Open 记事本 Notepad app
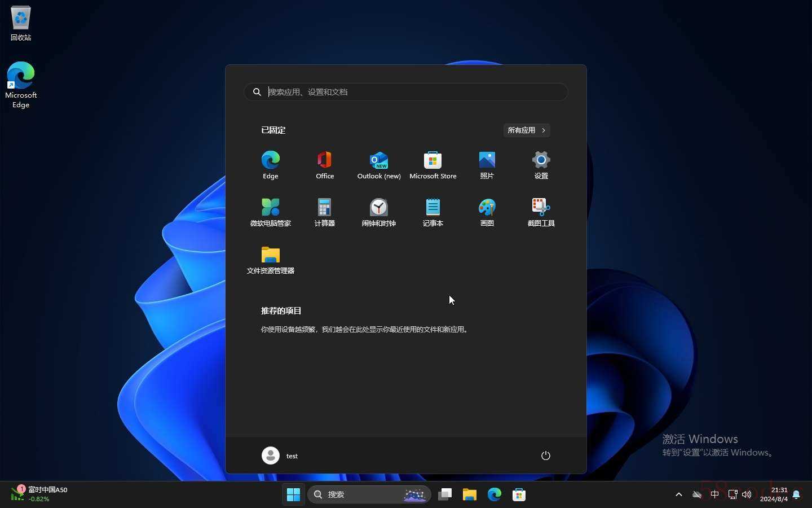 (x=433, y=213)
